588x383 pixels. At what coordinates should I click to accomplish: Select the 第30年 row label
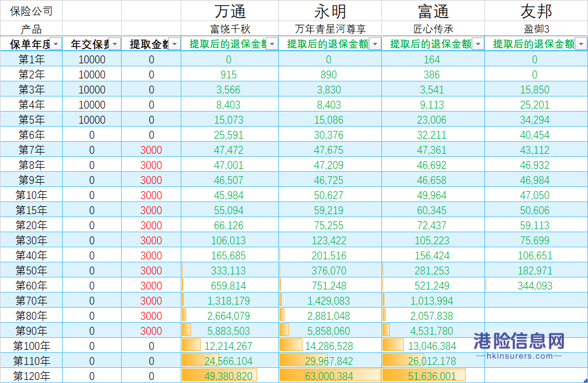coord(31,240)
